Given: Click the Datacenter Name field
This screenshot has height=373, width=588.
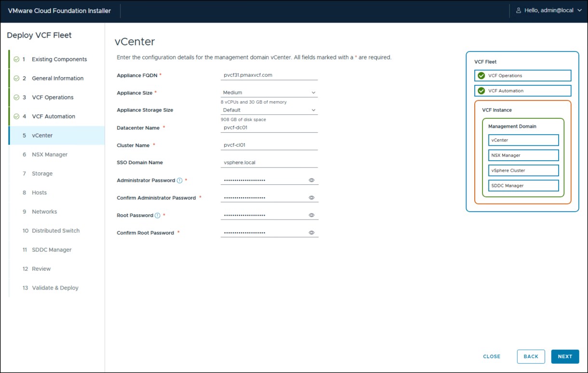Looking at the screenshot, I should (x=269, y=128).
